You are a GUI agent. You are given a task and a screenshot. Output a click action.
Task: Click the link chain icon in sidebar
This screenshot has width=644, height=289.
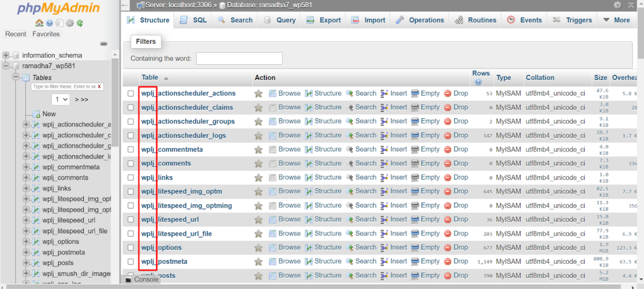pos(104,44)
